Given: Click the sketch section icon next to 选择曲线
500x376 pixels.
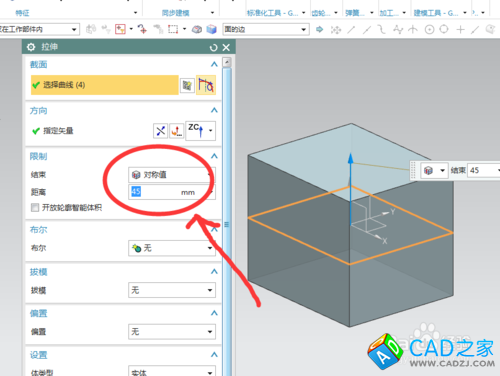Looking at the screenshot, I should tap(187, 86).
